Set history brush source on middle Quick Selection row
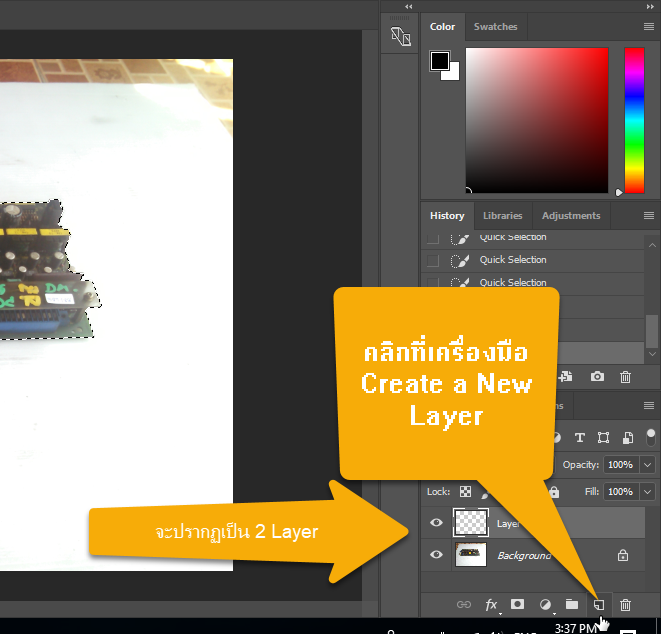 click(433, 261)
